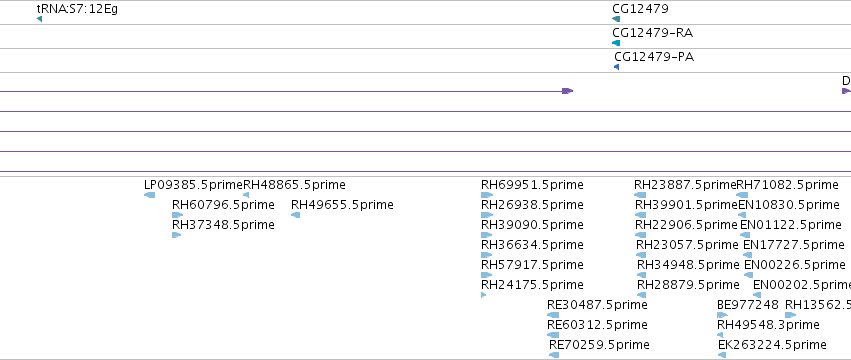Select the CG12479-RA transcript arrow
Image resolution: width=851 pixels, height=360 pixels.
(615, 43)
